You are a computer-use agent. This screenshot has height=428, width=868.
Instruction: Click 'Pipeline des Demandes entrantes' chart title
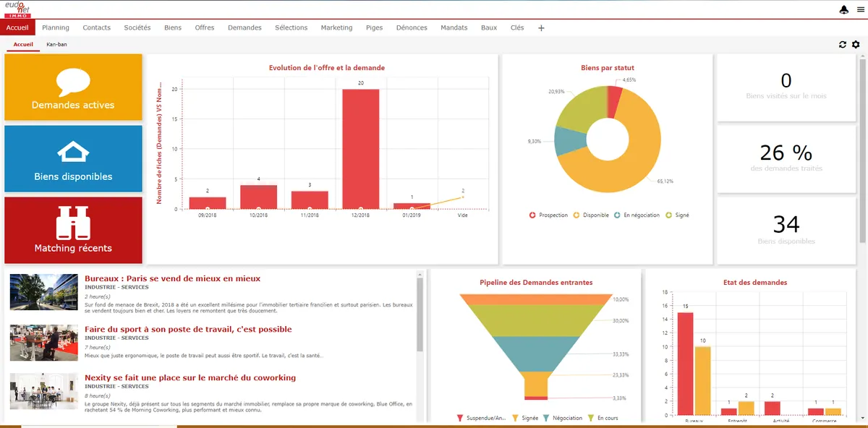[x=536, y=283]
